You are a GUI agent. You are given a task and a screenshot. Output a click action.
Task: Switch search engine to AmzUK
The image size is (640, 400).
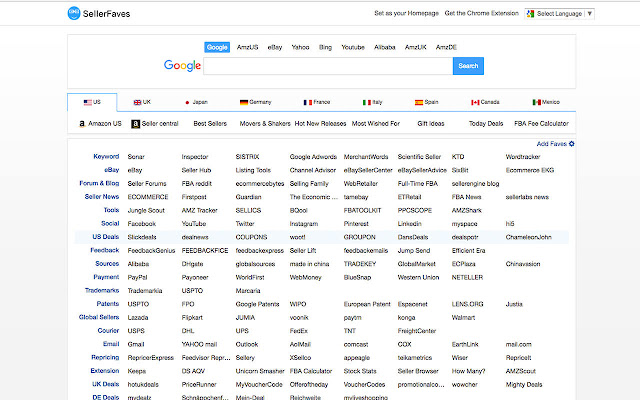(416, 47)
